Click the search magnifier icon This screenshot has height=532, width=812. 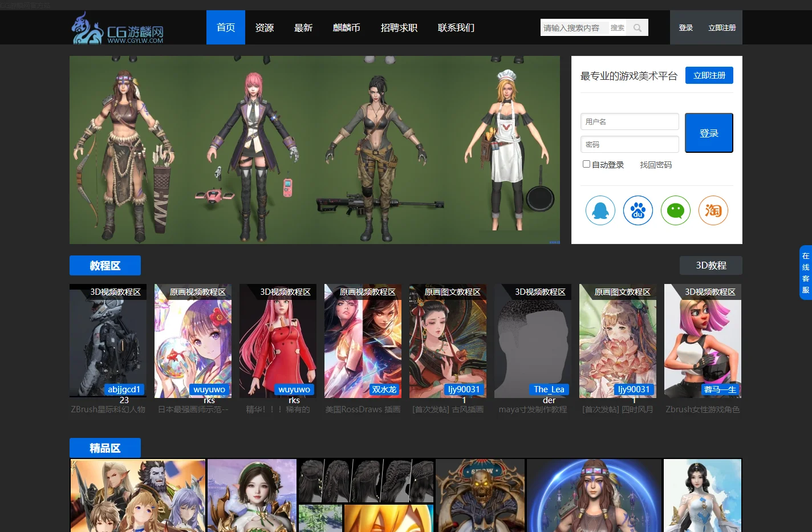638,27
